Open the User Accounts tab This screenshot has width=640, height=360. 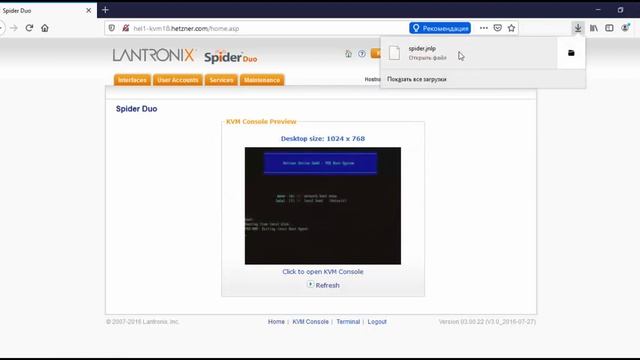178,80
